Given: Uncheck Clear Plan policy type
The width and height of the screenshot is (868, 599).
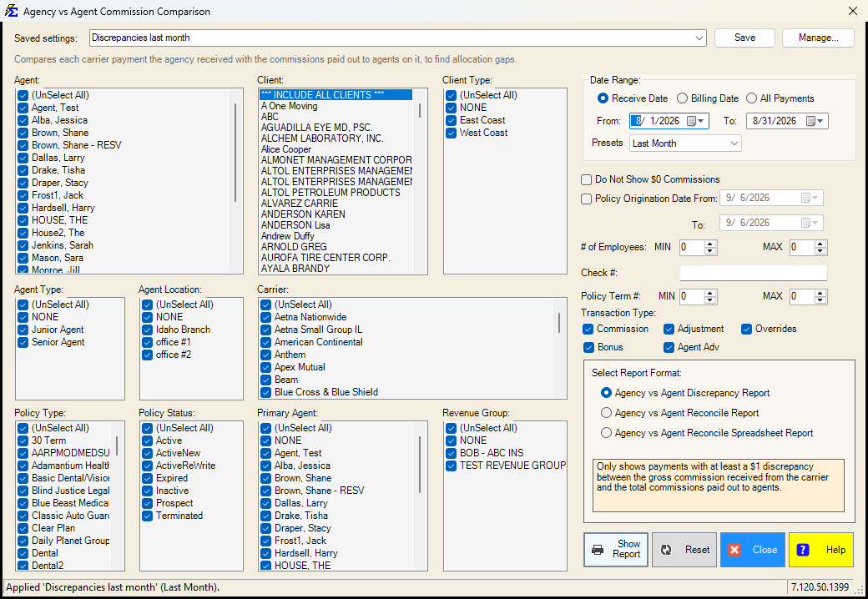Looking at the screenshot, I should [x=23, y=528].
